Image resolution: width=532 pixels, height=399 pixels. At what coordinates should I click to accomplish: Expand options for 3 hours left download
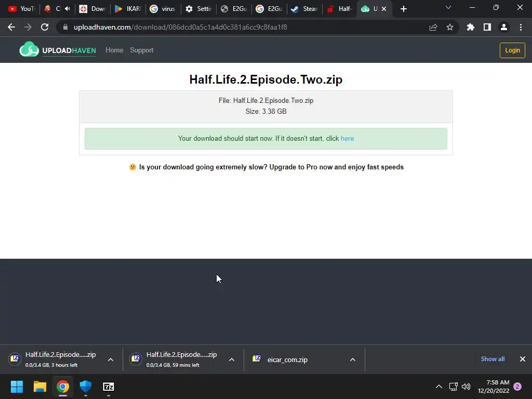tap(111, 360)
